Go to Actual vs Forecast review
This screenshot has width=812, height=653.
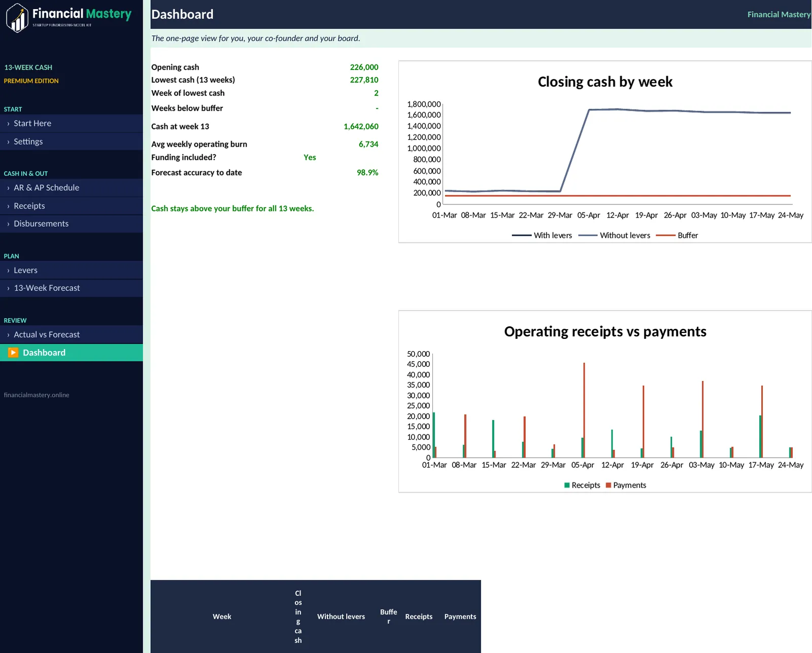tap(71, 335)
